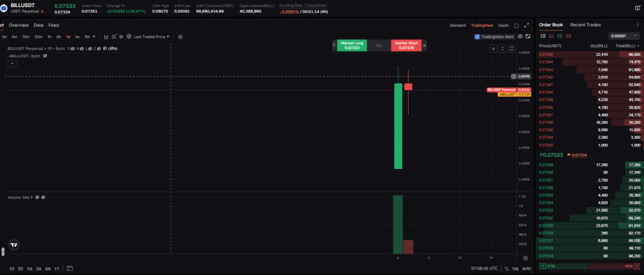Click bid price 0.07320 row
644x275 pixels.
[590, 226]
